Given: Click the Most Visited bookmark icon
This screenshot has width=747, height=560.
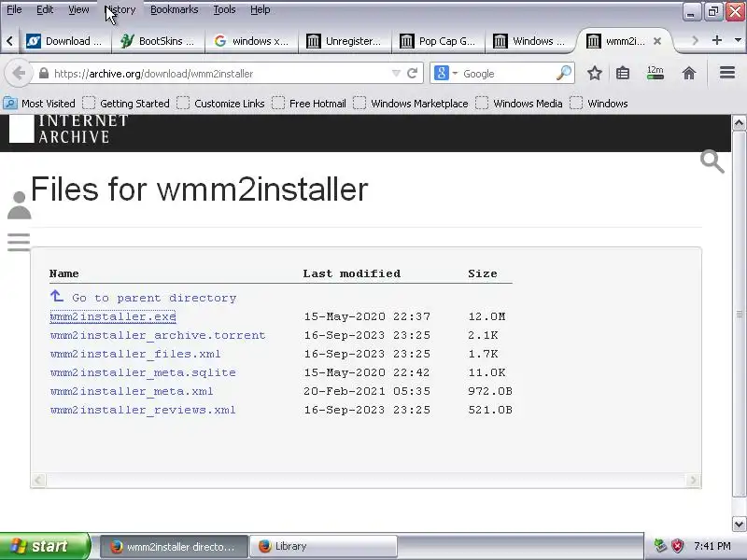Looking at the screenshot, I should click(x=10, y=103).
